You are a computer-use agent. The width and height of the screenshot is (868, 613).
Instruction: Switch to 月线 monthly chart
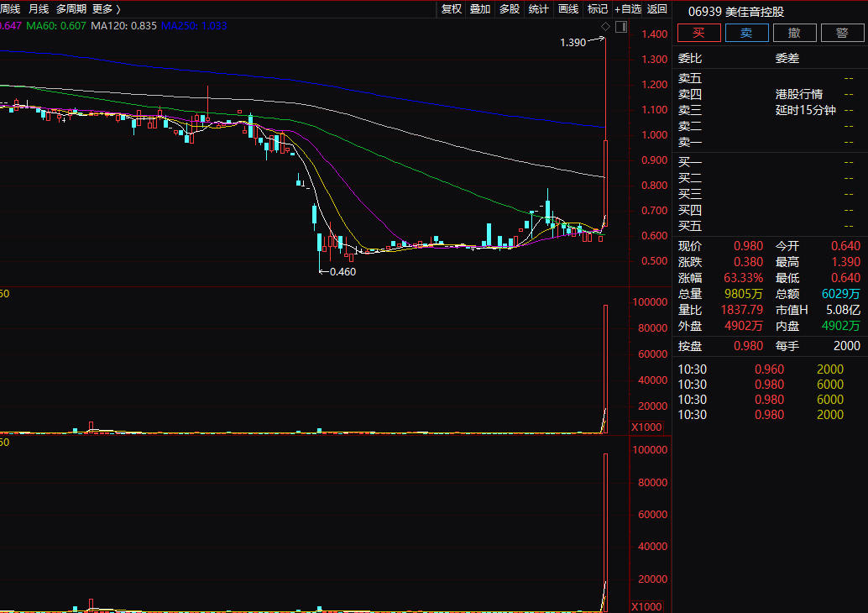point(39,9)
